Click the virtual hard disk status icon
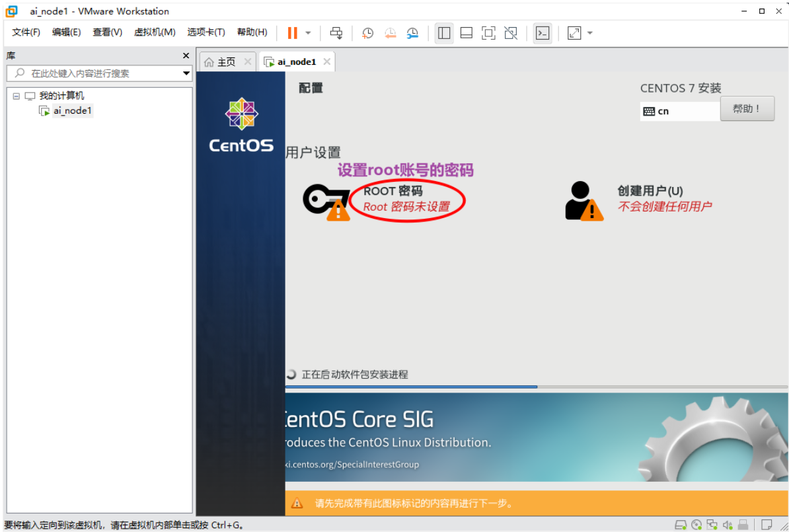789x532 pixels. [x=681, y=524]
